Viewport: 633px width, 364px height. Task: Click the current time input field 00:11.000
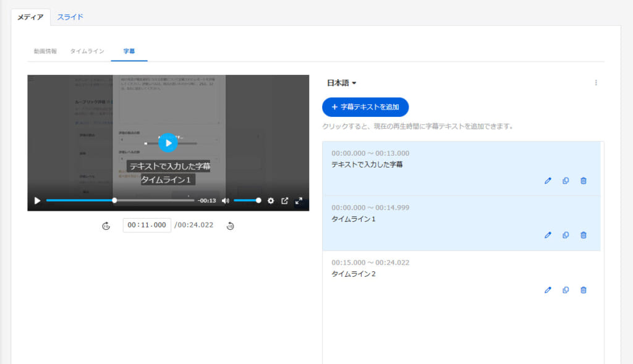tap(147, 226)
